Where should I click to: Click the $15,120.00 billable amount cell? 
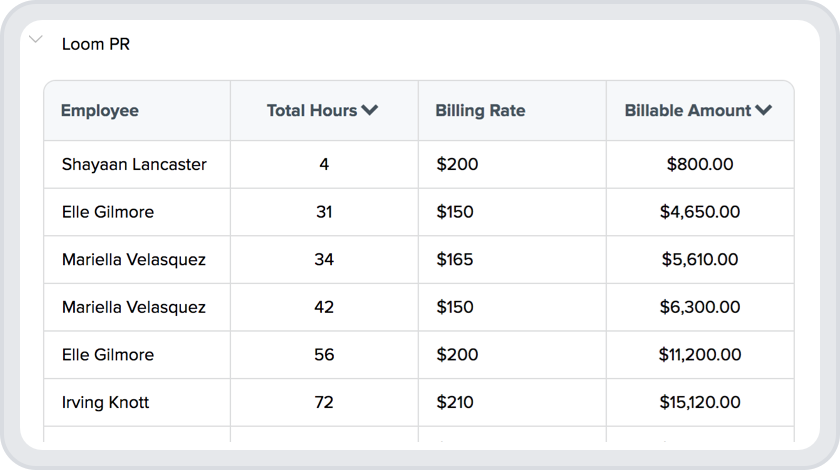pyautogui.click(x=700, y=403)
